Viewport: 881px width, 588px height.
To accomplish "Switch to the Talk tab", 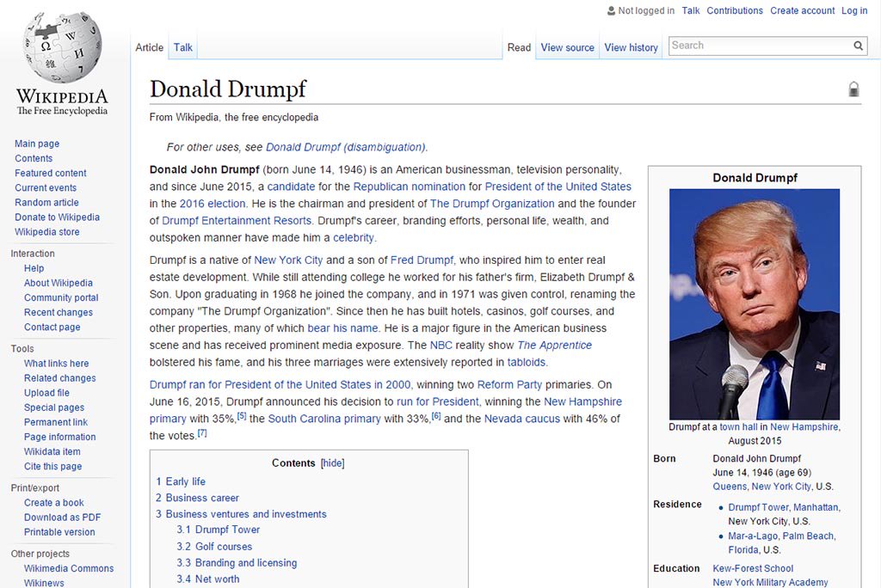I will (182, 48).
